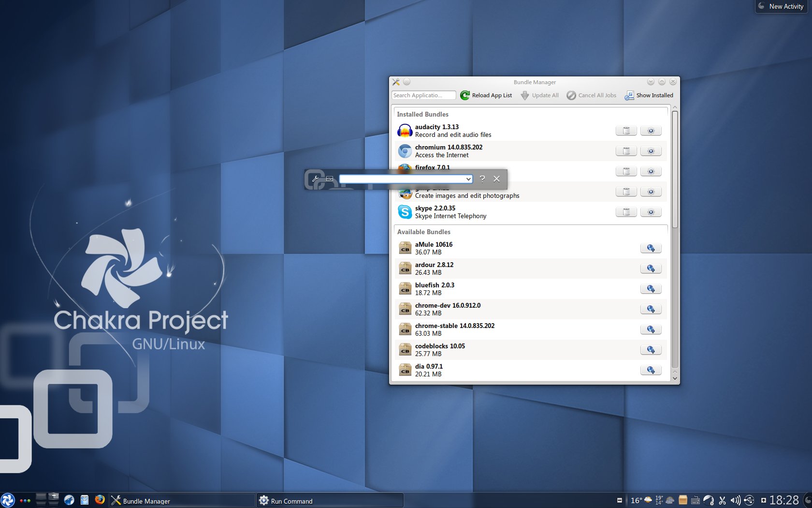Click the gear button in the skype row
The image size is (812, 508).
(651, 212)
